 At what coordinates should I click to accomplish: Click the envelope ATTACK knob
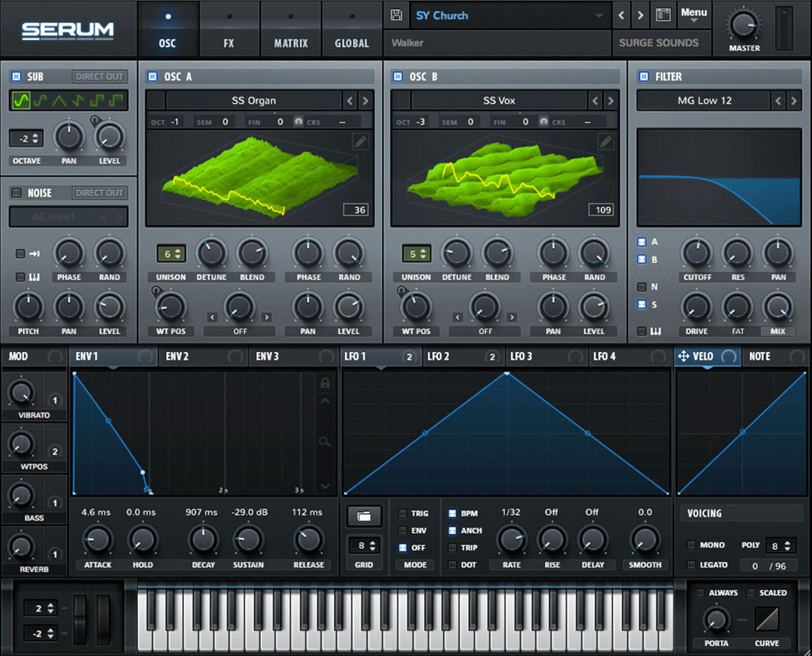(x=97, y=540)
